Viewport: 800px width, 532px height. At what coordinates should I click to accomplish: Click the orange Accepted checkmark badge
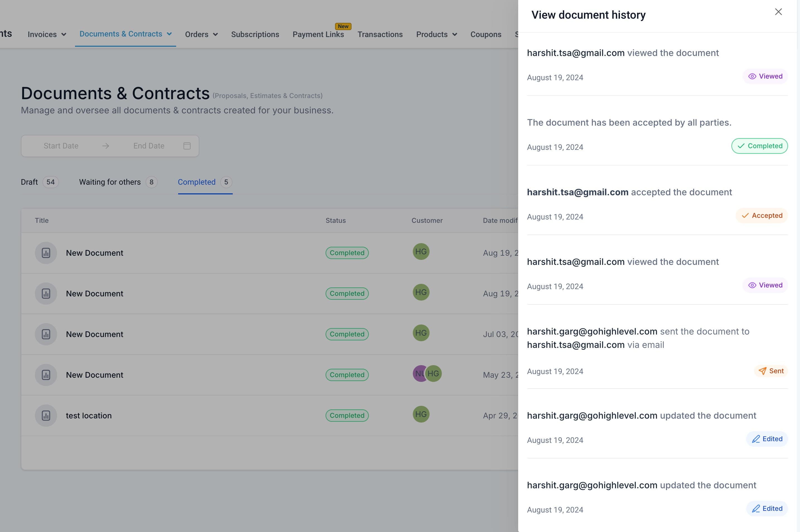tap(762, 216)
